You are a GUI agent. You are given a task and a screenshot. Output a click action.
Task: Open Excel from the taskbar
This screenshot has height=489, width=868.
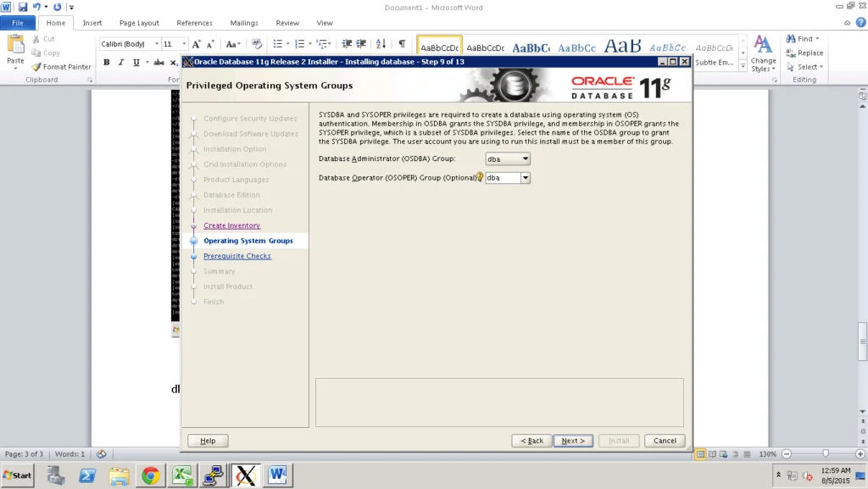[182, 475]
